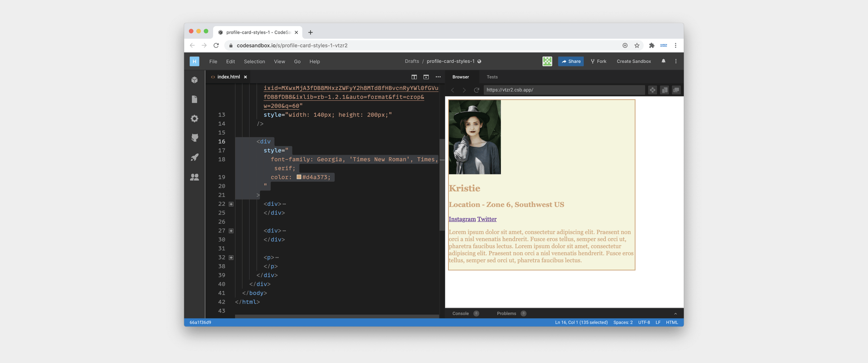Click the preview back arrow
Viewport: 868px width, 363px height.
point(453,90)
